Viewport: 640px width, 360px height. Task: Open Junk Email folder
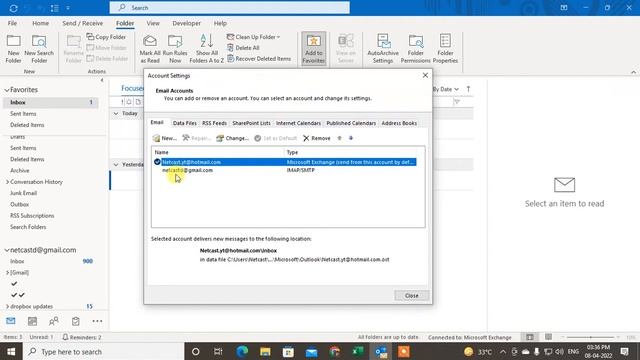(x=23, y=193)
